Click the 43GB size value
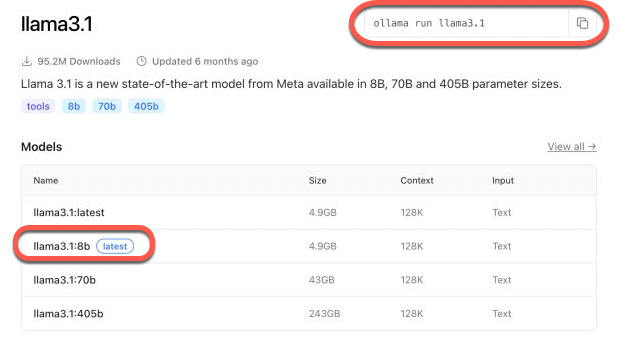The width and height of the screenshot is (619, 361). 322,280
